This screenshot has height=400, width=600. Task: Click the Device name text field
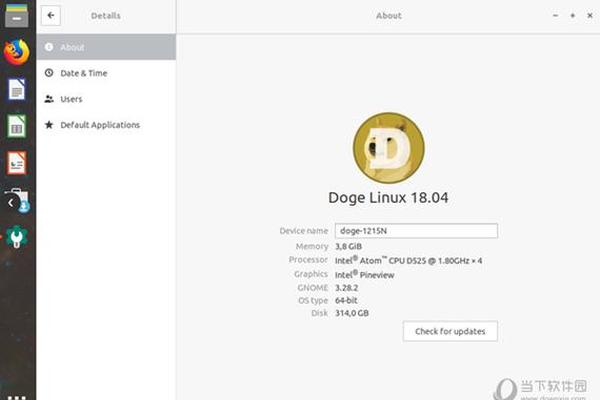tap(416, 231)
